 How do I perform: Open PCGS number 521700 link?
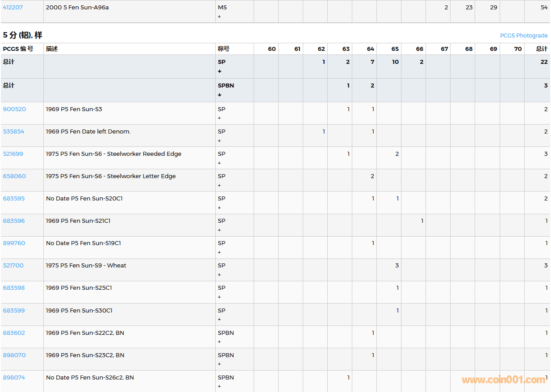coord(13,266)
